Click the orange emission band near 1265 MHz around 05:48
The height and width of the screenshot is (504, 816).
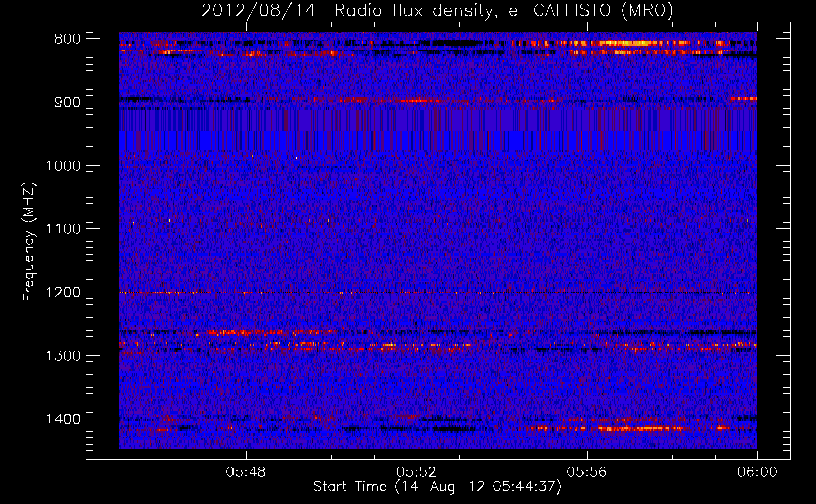(x=270, y=333)
